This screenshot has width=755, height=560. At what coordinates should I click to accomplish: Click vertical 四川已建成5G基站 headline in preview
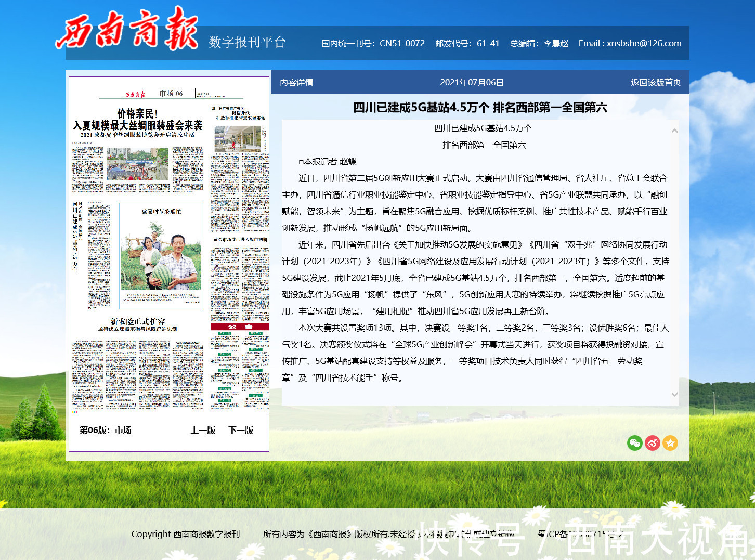coord(75,237)
